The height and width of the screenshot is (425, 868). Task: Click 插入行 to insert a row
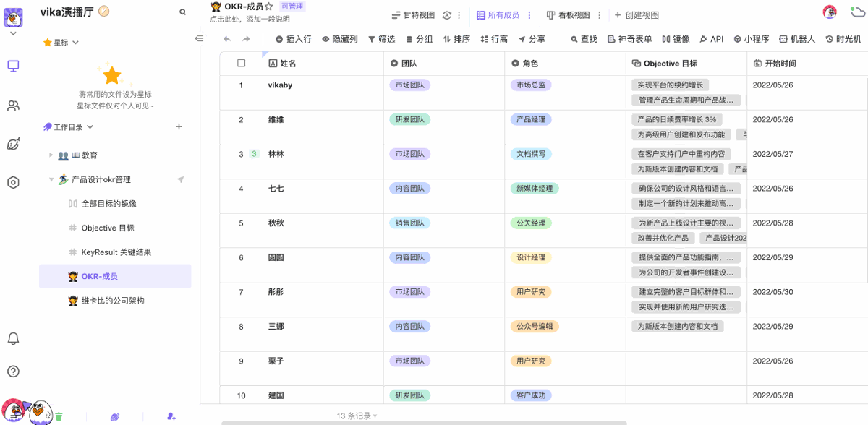coord(293,39)
